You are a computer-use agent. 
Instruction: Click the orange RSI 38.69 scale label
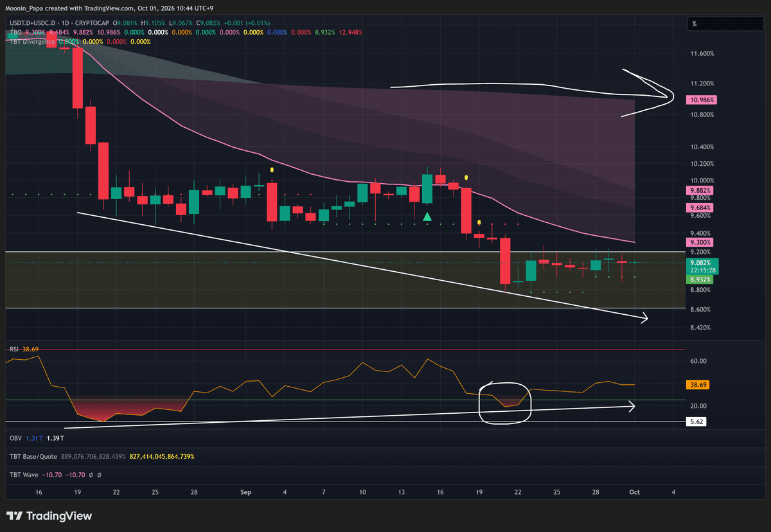(698, 384)
